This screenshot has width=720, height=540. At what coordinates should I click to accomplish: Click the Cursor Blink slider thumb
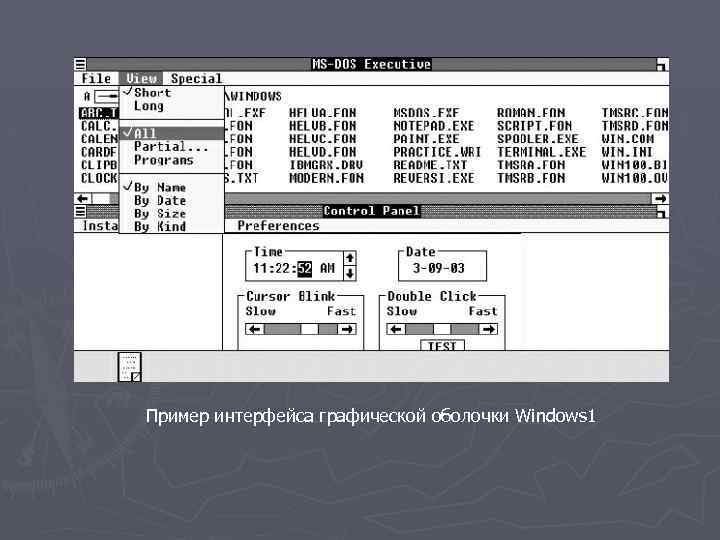click(309, 329)
